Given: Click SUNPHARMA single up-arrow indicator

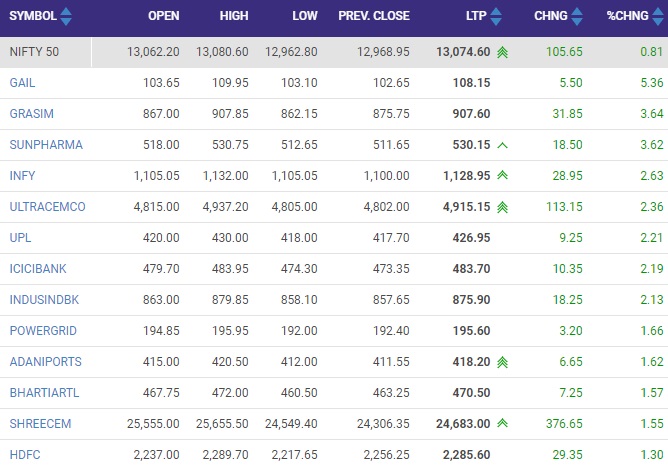Looking at the screenshot, I should pyautogui.click(x=503, y=145).
